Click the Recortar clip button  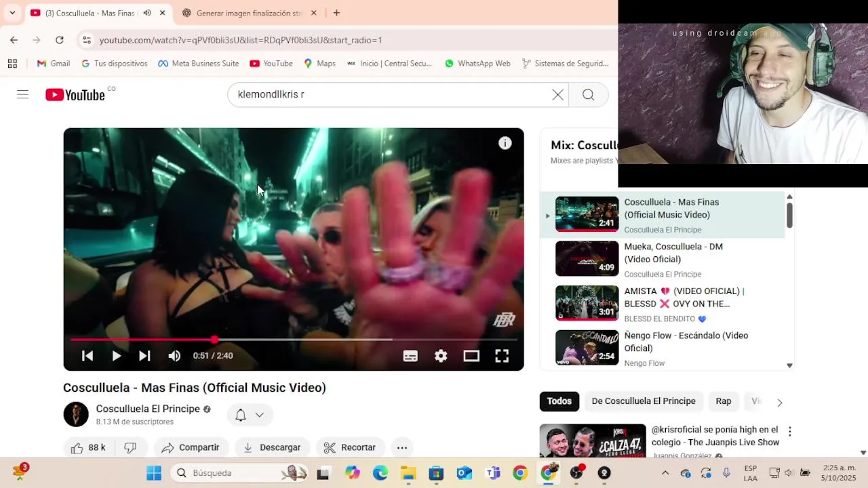(350, 447)
